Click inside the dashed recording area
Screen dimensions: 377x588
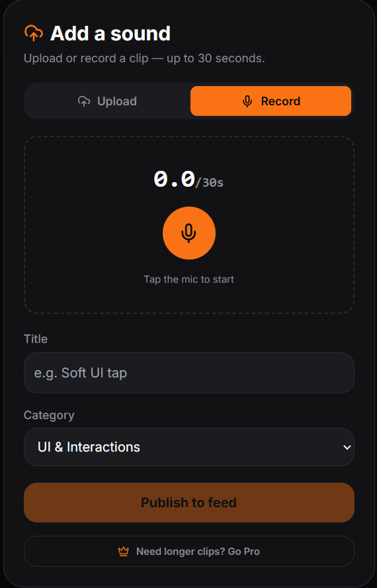(189, 224)
